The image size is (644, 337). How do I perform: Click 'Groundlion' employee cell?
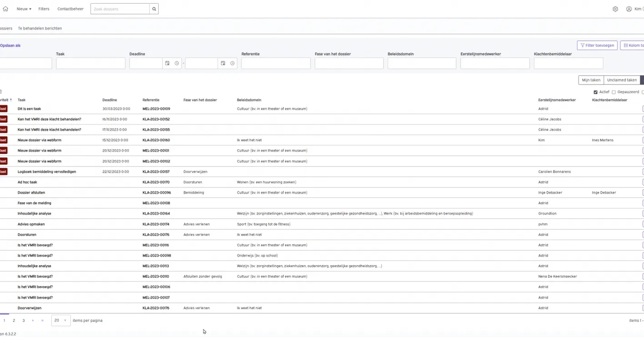point(547,213)
